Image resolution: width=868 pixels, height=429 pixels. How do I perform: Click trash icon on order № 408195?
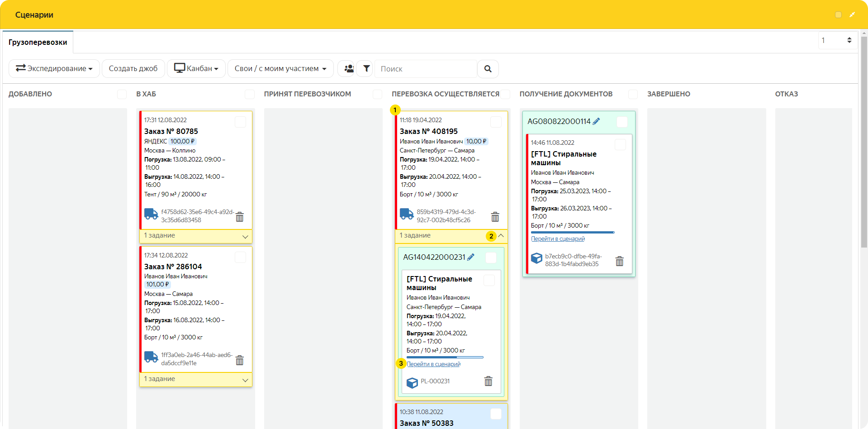(495, 217)
